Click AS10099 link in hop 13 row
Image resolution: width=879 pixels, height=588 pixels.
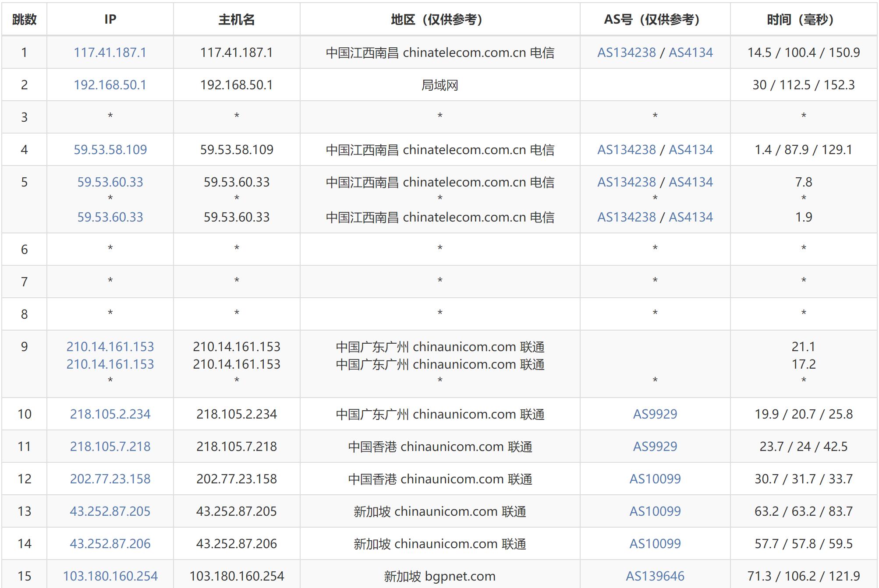655,511
